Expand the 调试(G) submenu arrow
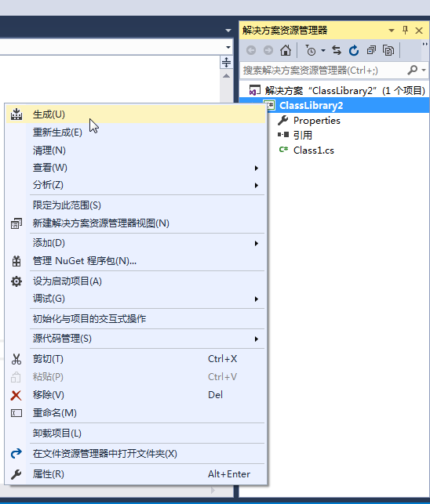430x504 pixels. [257, 299]
